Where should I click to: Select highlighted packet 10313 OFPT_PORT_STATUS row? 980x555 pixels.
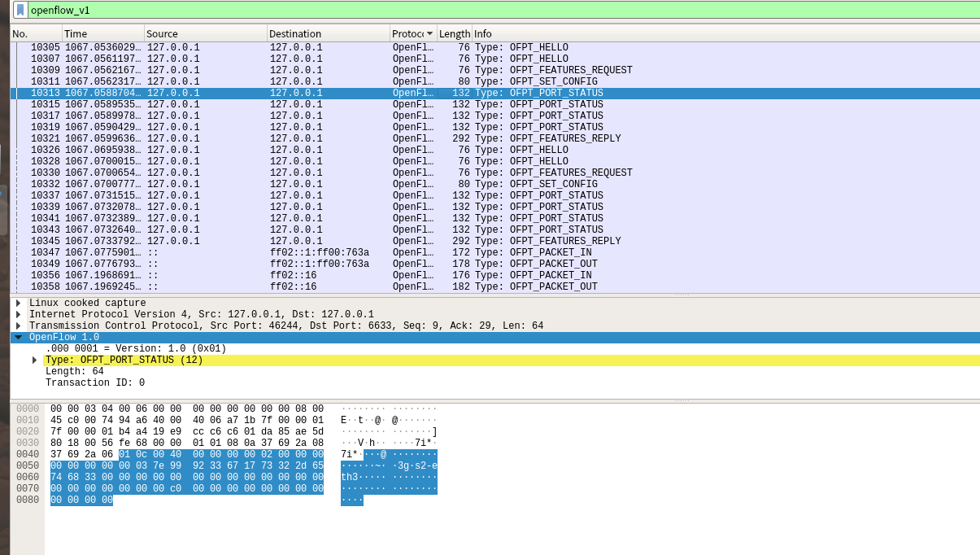click(495, 93)
